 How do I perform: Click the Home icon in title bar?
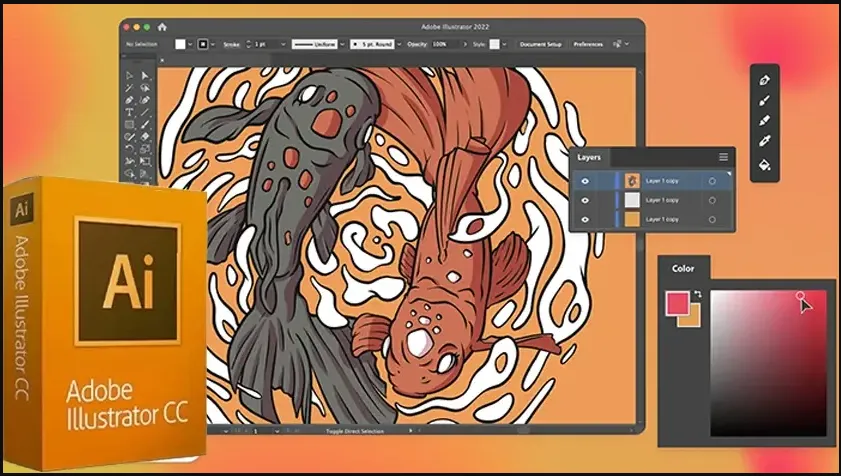click(x=162, y=27)
